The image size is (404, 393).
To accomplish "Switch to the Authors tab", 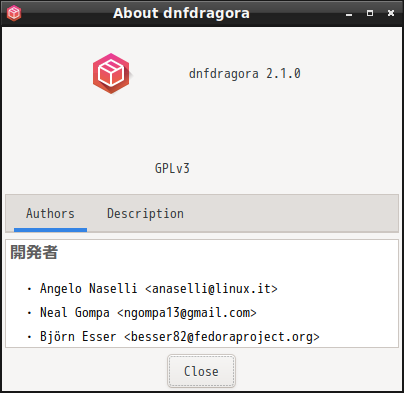I will 50,214.
